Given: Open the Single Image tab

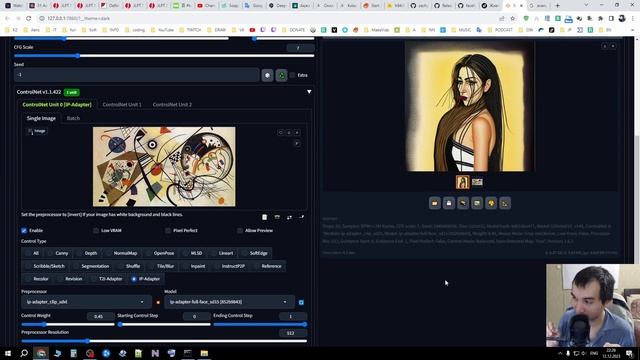Looking at the screenshot, I should [x=41, y=118].
